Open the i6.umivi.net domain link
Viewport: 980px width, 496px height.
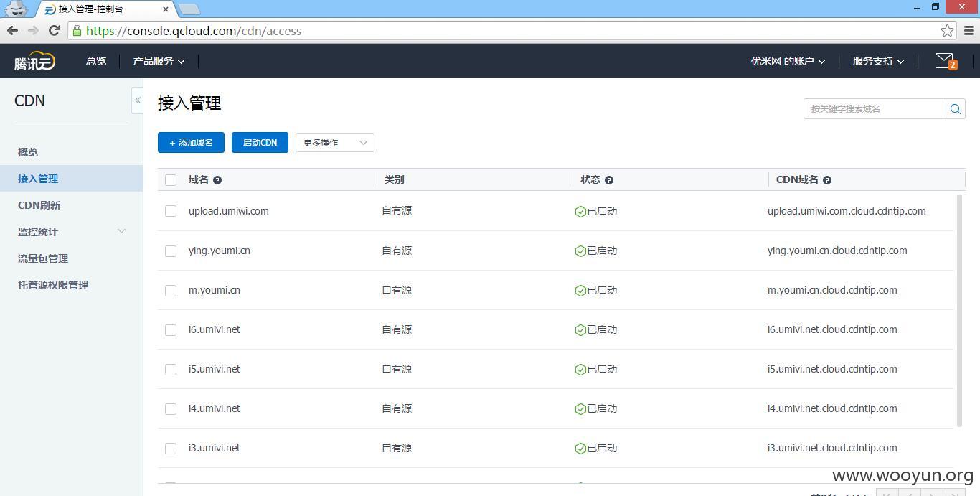point(215,329)
